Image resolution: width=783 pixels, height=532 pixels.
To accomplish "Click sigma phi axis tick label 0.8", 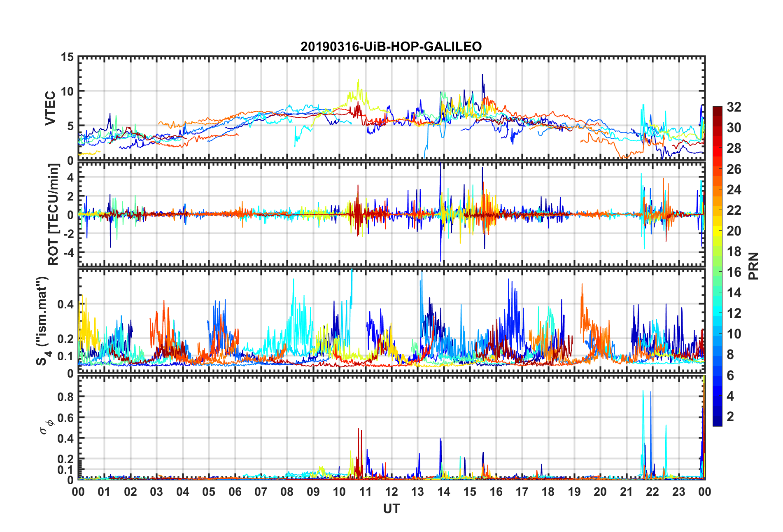I will click(65, 397).
